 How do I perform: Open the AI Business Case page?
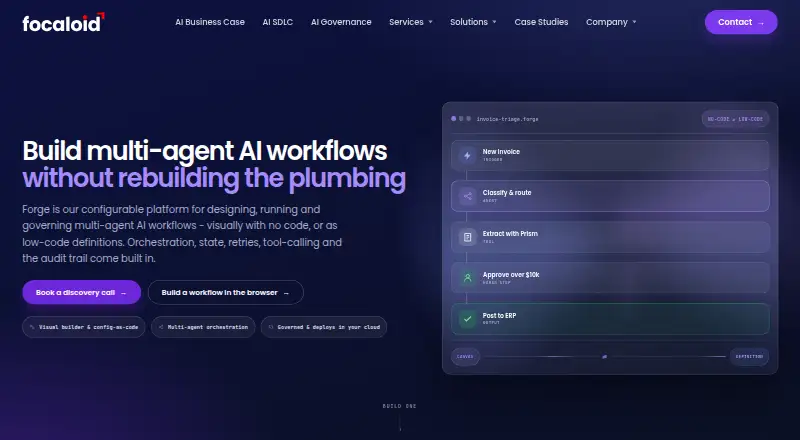(210, 22)
